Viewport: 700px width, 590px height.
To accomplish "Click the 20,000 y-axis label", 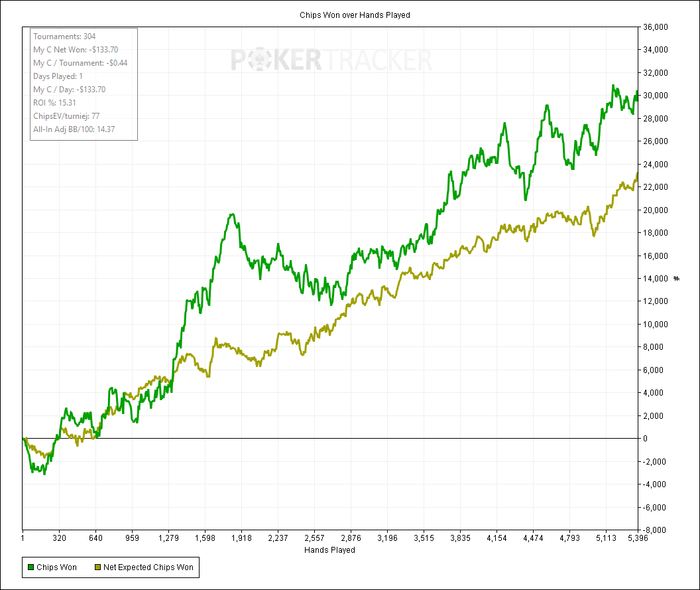I will click(655, 210).
